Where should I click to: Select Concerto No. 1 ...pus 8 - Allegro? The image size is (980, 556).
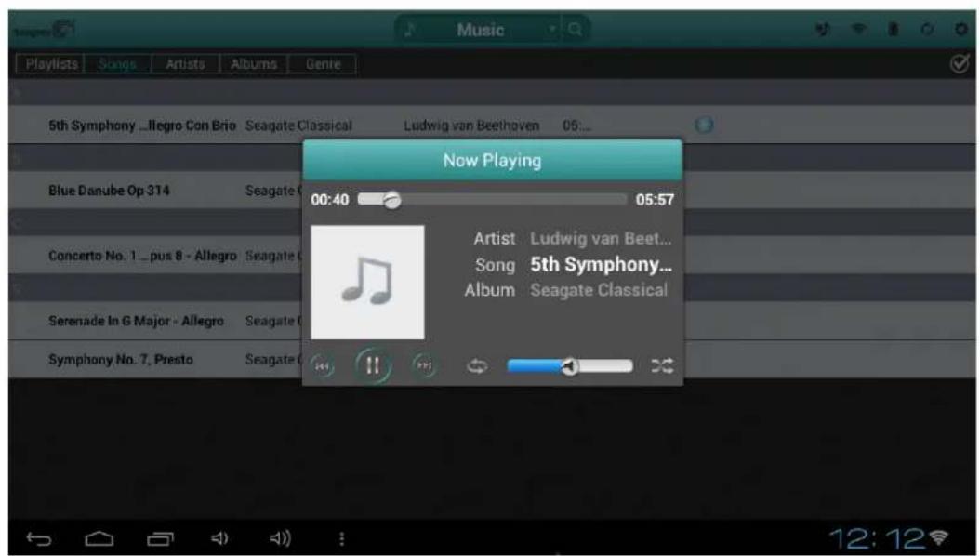pyautogui.click(x=142, y=256)
